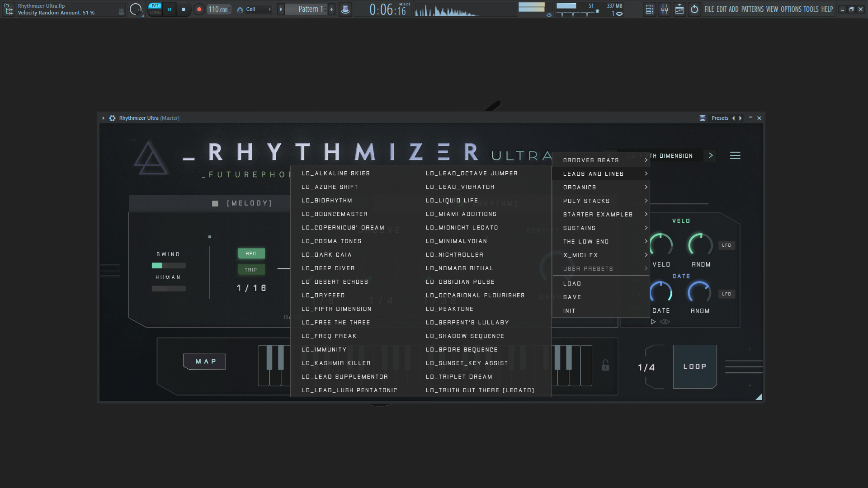Expand the GROOVES BEATS submenu
868x488 pixels.
tap(601, 160)
